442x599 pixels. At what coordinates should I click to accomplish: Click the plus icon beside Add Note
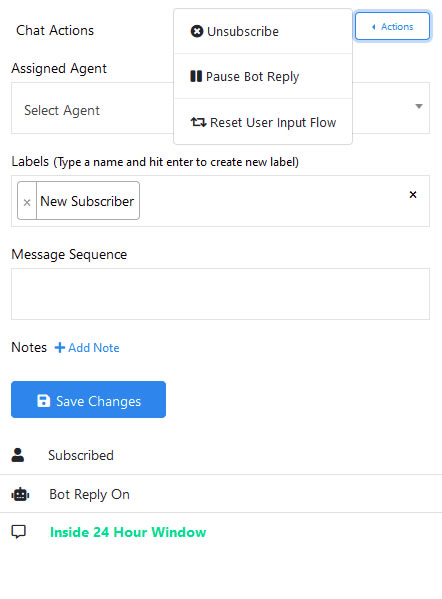[x=60, y=348]
